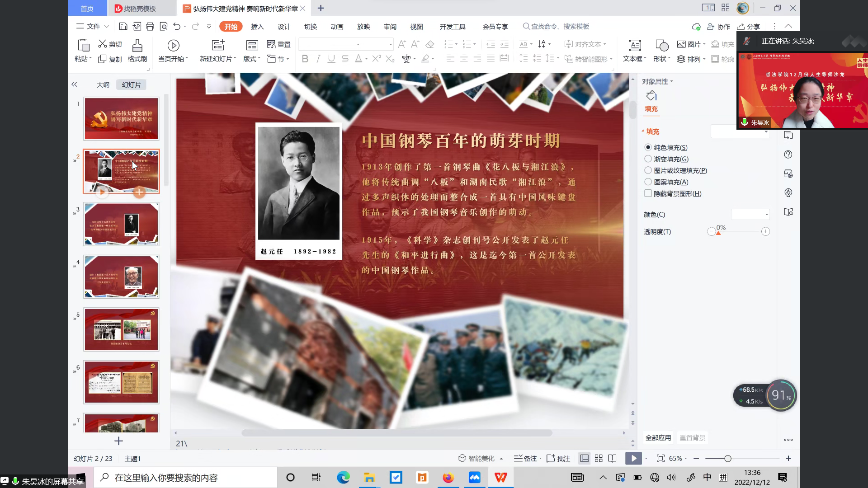
Task: Click the Apply to All (全部应用) button
Action: pyautogui.click(x=658, y=437)
